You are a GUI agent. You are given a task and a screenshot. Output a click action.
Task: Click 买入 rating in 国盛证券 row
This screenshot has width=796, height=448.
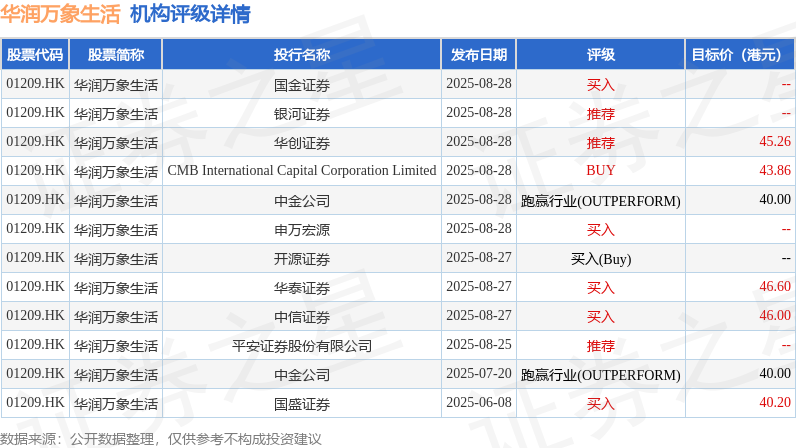(x=601, y=403)
